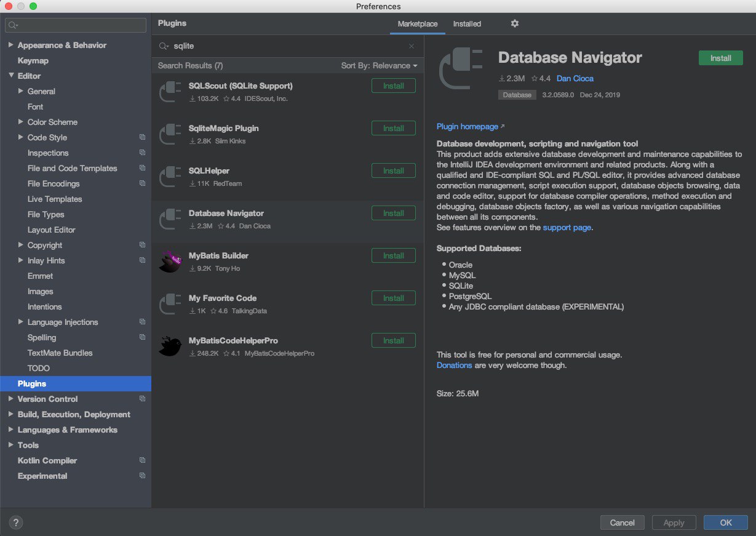This screenshot has height=536, width=756.
Task: Click the SQLHelper plugin icon
Action: coord(170,176)
